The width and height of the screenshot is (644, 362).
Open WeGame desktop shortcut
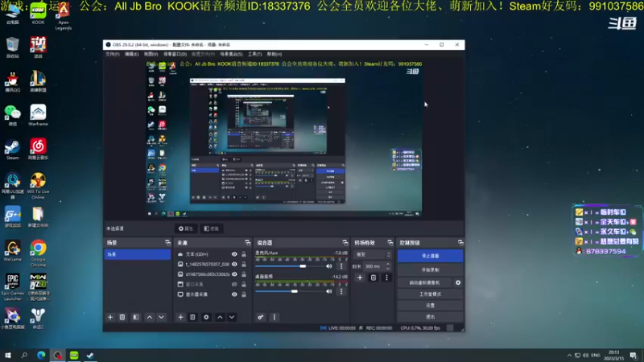pyautogui.click(x=12, y=251)
